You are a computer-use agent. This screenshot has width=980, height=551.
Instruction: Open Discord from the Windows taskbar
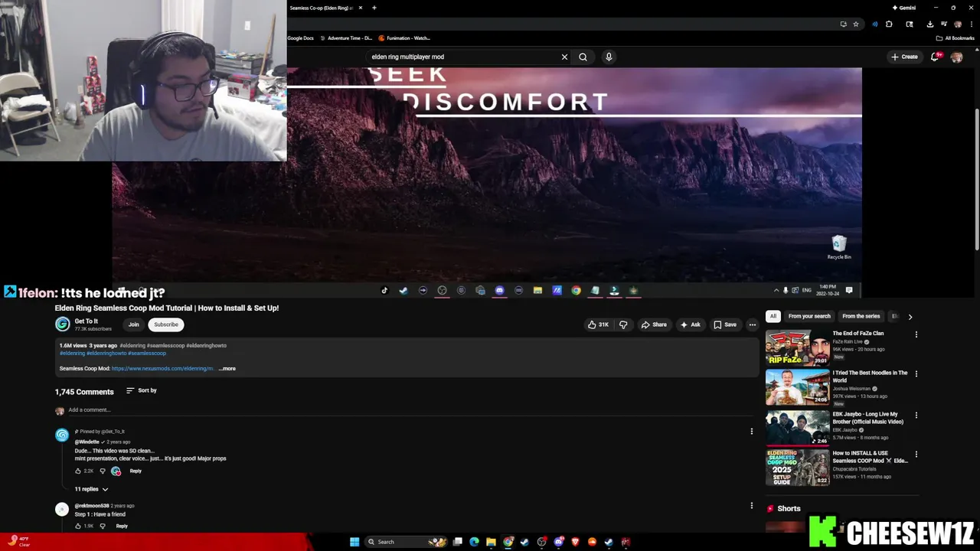559,542
